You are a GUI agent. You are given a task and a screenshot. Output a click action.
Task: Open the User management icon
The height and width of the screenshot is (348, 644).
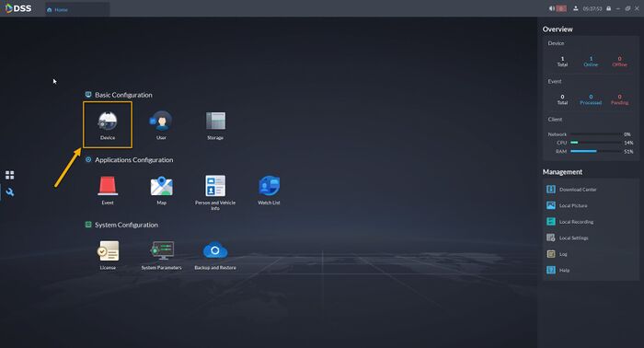(x=161, y=121)
